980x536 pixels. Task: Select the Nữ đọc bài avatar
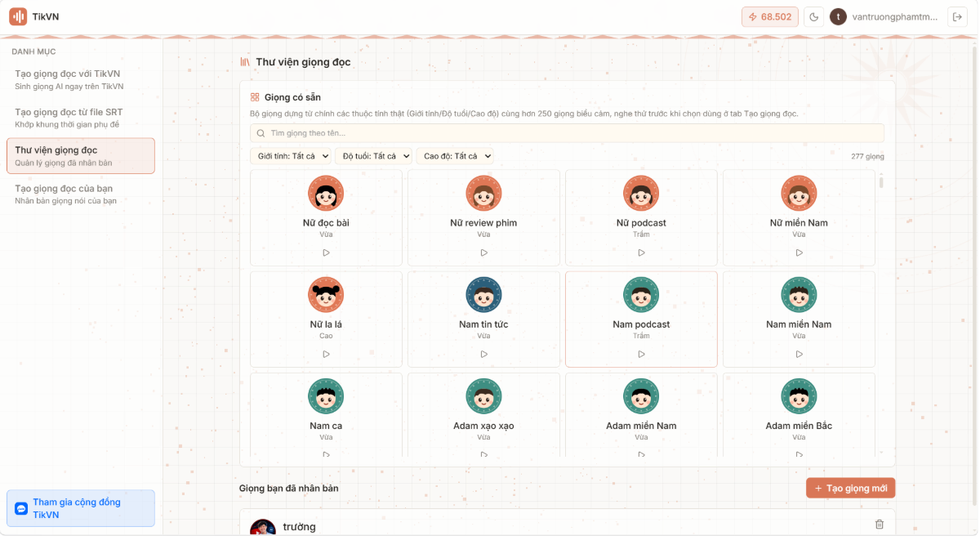(326, 193)
